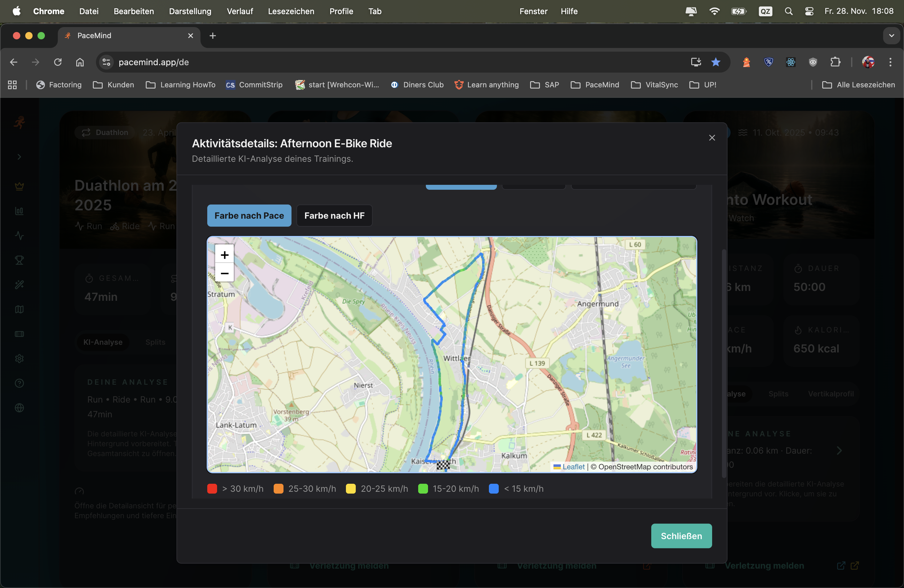Open the Kunden bookmarks folder
The image size is (904, 588).
click(x=113, y=85)
